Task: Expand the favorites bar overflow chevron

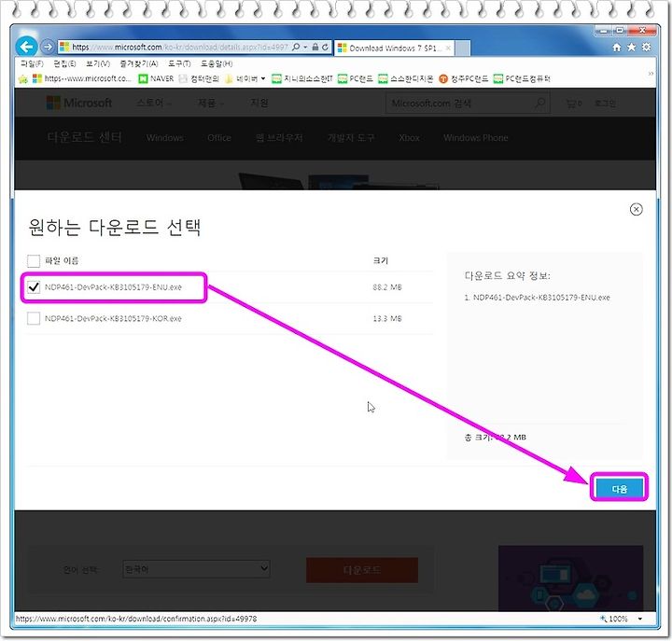Action: point(651,74)
